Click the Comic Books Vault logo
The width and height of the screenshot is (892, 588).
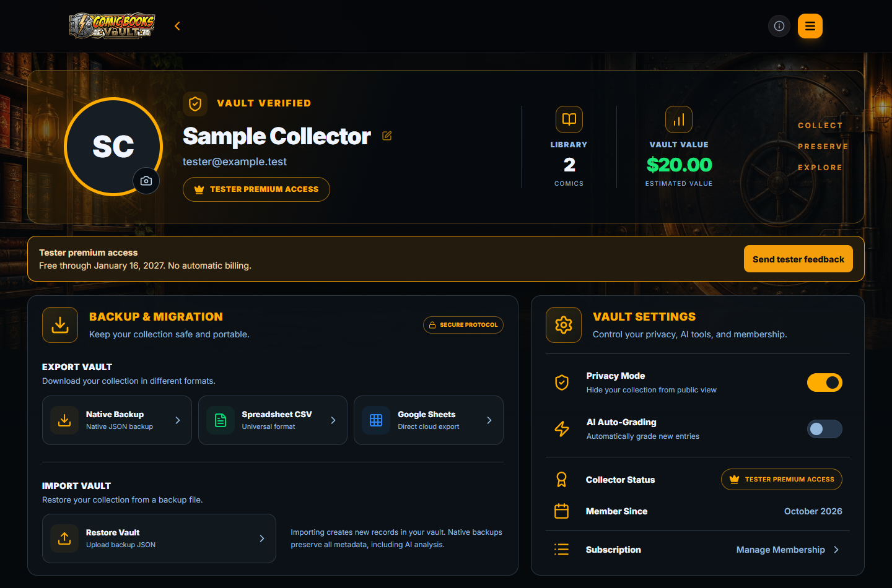coord(112,26)
